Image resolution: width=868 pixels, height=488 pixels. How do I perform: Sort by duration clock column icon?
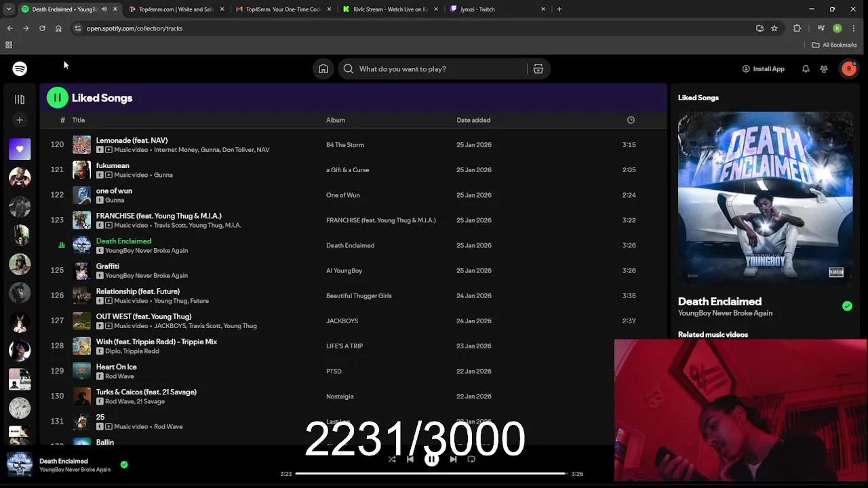[x=631, y=120]
